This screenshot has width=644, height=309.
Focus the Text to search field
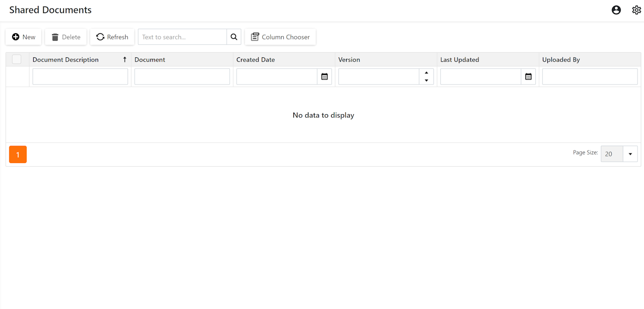click(183, 37)
